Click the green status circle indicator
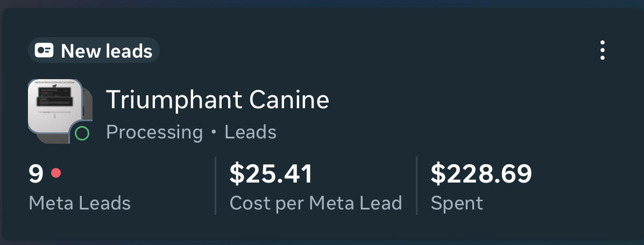This screenshot has width=644, height=245. (x=82, y=133)
